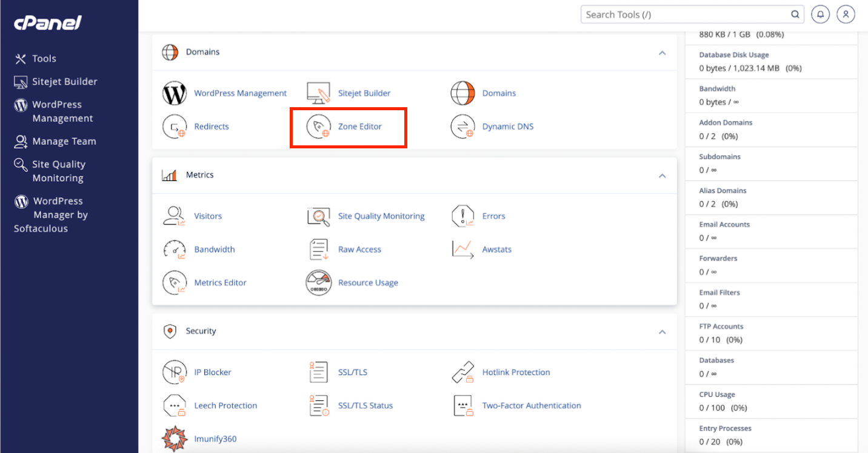
Task: Select Tools in the sidebar
Action: pos(44,59)
